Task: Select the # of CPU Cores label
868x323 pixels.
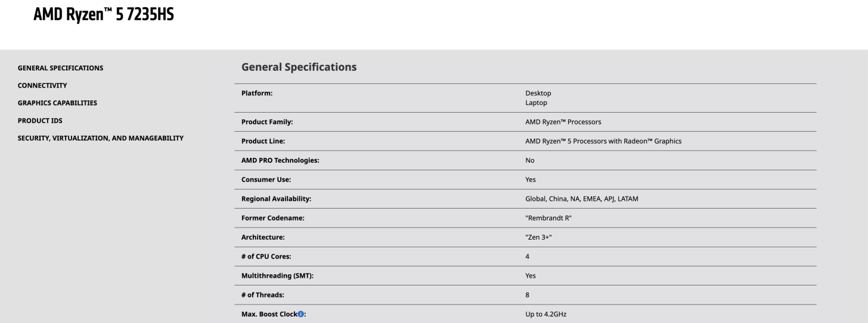Action: (x=267, y=256)
